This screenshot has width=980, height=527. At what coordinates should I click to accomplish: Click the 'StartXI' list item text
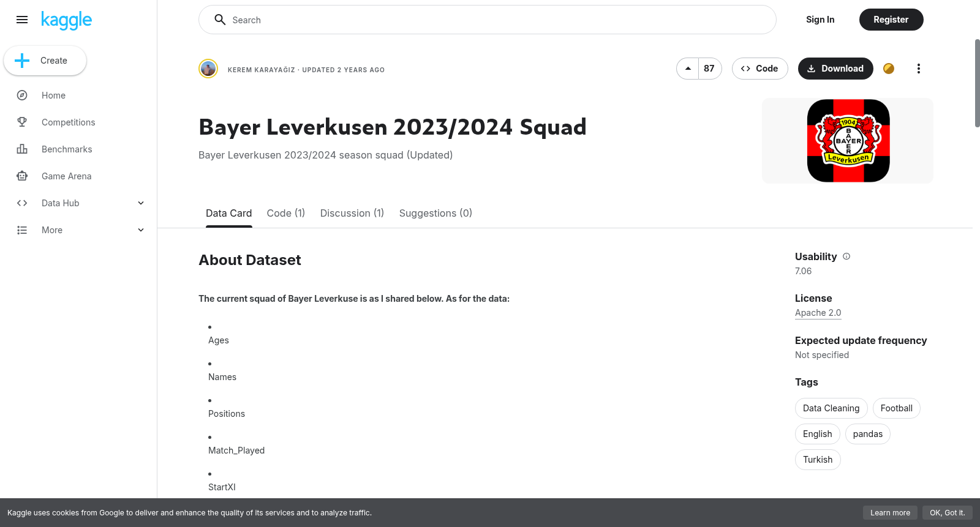point(222,487)
